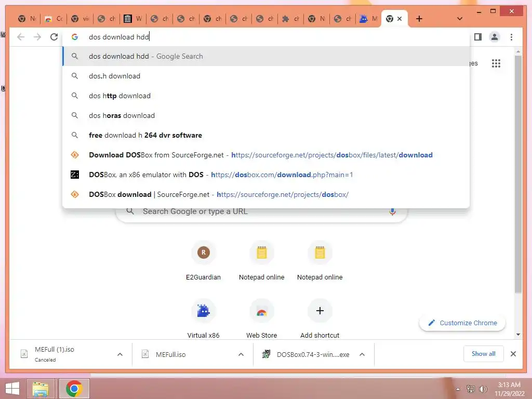Click into the address bar text
Image resolution: width=532 pixels, height=399 pixels.
pos(119,37)
